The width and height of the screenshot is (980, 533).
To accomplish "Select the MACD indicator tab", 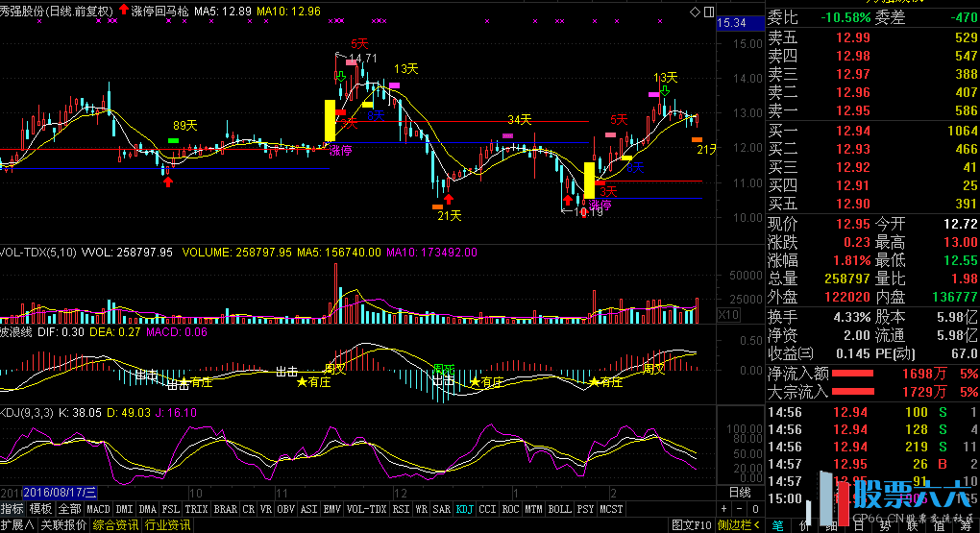I will tap(98, 509).
